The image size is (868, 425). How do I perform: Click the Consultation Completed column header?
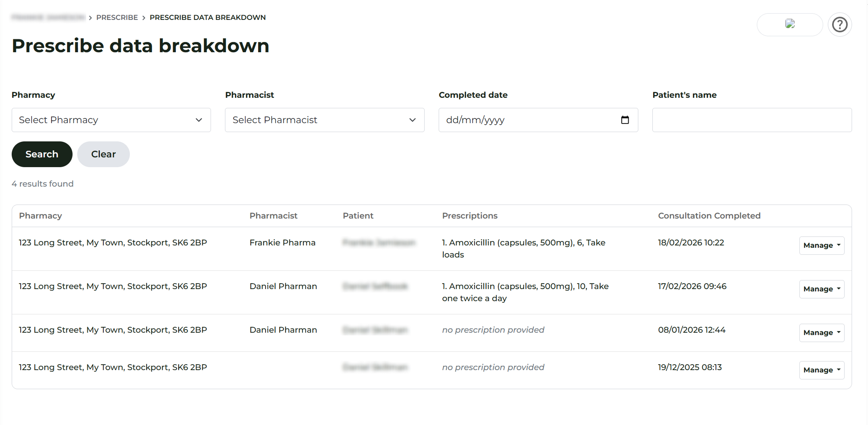709,216
